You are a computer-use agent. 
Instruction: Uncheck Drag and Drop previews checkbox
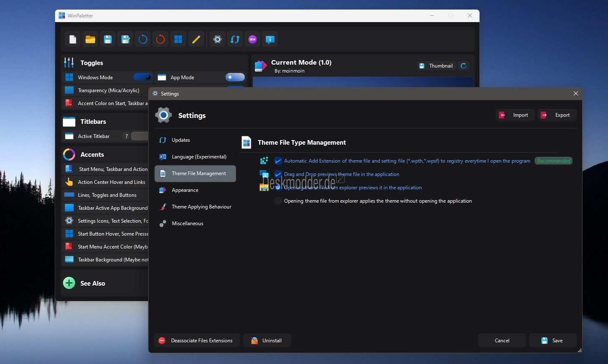coord(278,174)
